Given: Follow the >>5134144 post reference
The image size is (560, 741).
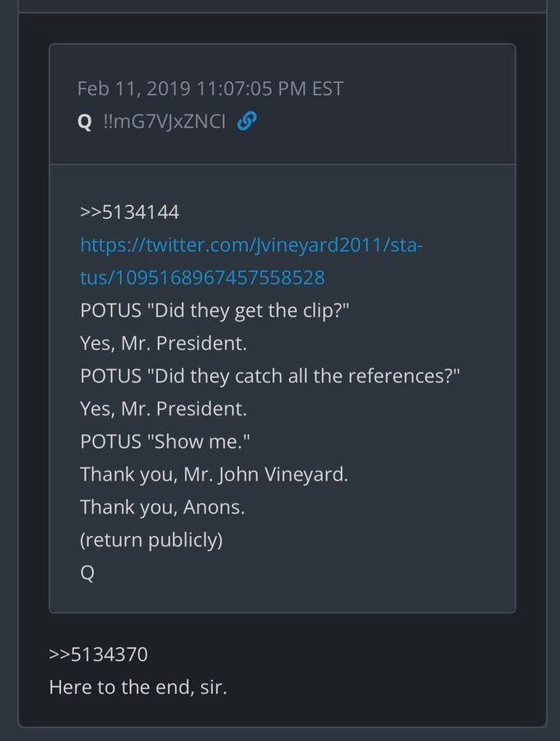Looking at the screenshot, I should pyautogui.click(x=129, y=212).
